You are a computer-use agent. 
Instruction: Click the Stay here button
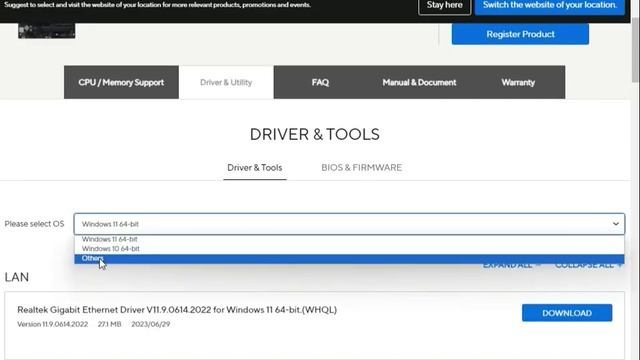point(444,6)
